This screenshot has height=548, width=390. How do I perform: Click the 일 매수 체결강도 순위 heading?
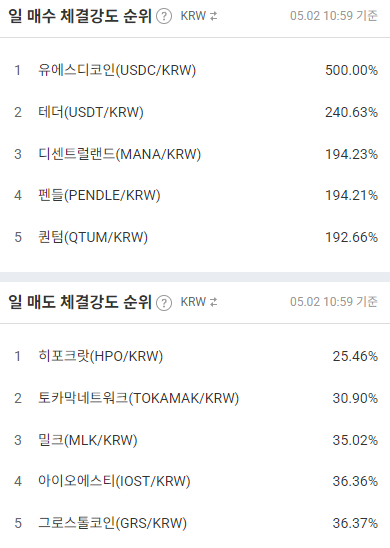coord(80,16)
